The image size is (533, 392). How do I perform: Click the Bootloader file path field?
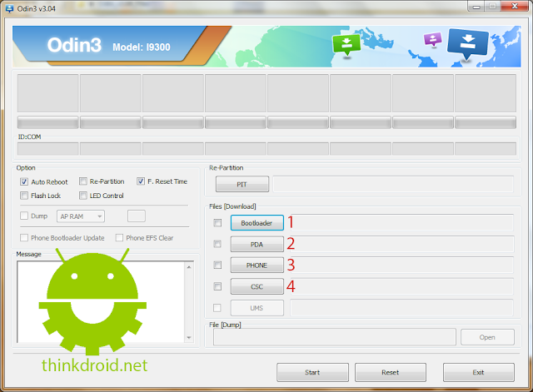pyautogui.click(x=401, y=223)
